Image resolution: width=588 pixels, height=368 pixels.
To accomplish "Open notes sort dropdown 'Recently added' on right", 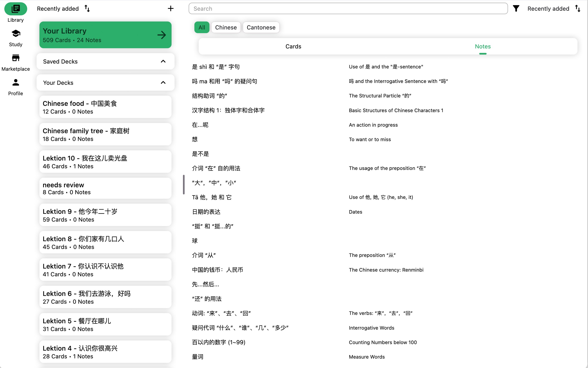I will click(x=548, y=9).
